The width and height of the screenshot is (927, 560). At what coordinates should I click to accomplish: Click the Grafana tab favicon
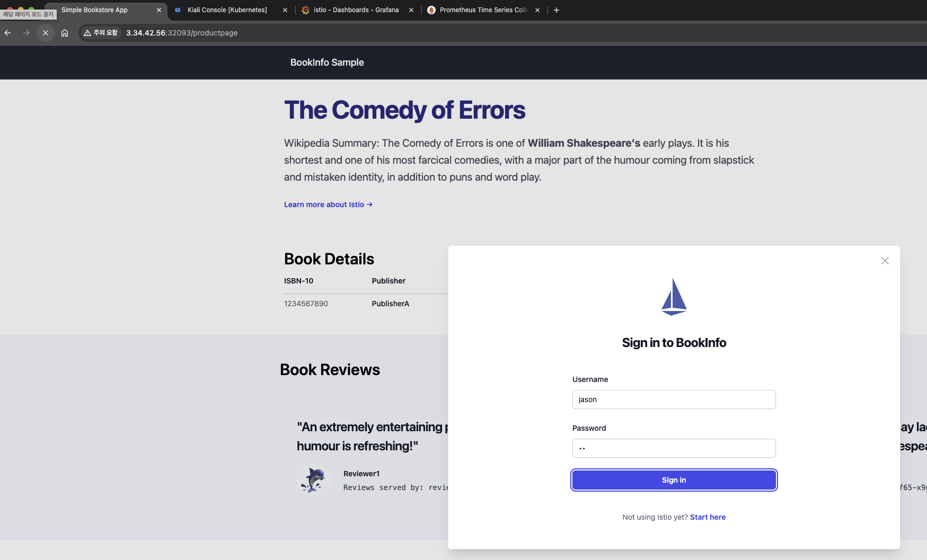tap(305, 10)
